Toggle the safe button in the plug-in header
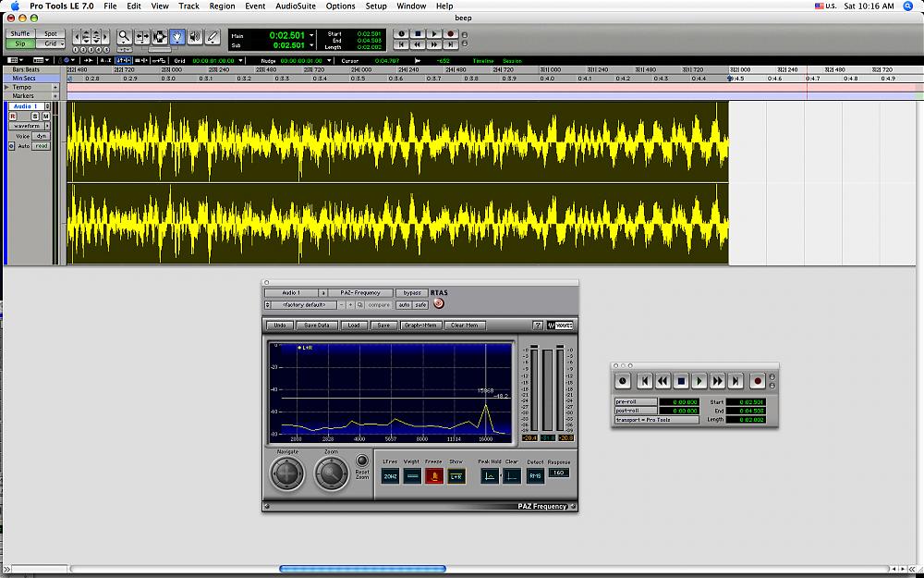The width and height of the screenshot is (924, 578). pos(420,305)
